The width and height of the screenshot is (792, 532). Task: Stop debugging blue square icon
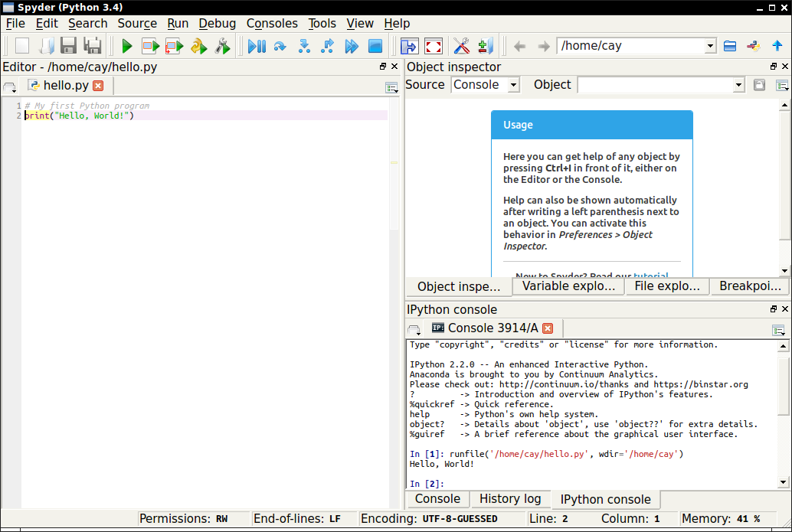375,47
